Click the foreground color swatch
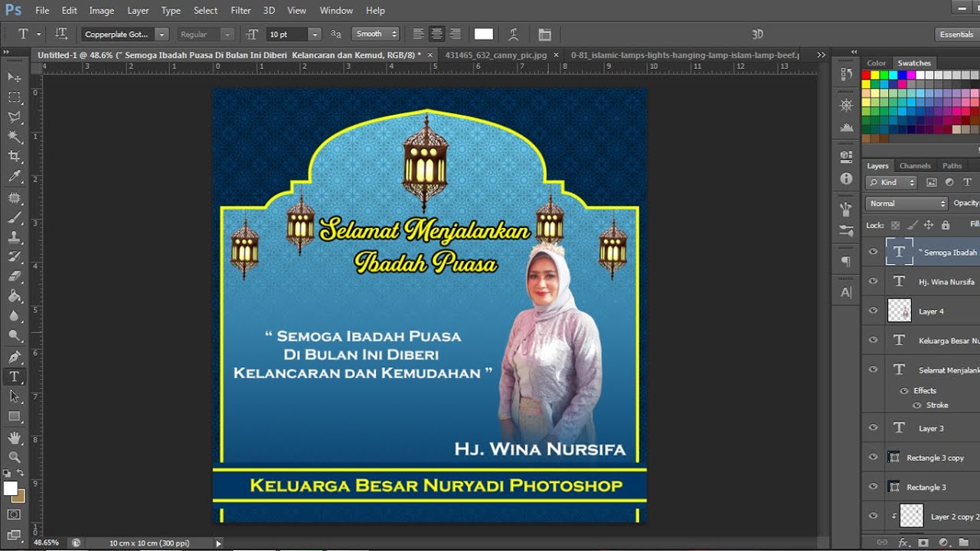The image size is (980, 551). click(x=10, y=488)
